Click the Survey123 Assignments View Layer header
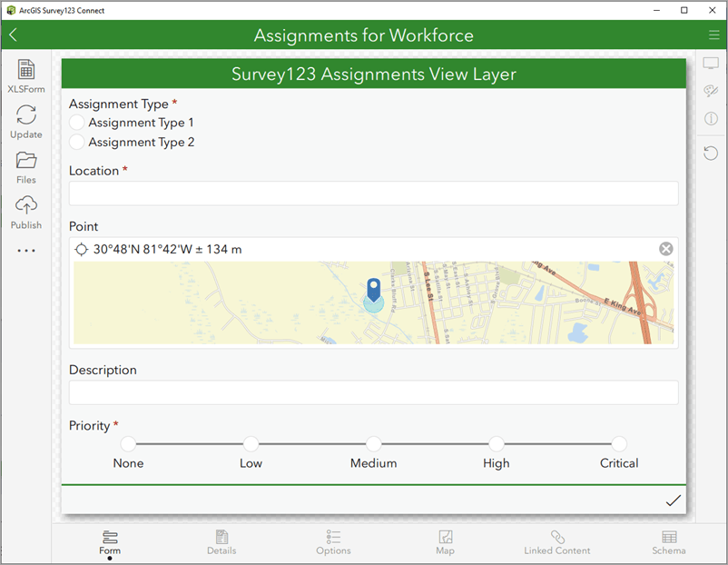This screenshot has height=565, width=728. pyautogui.click(x=374, y=74)
